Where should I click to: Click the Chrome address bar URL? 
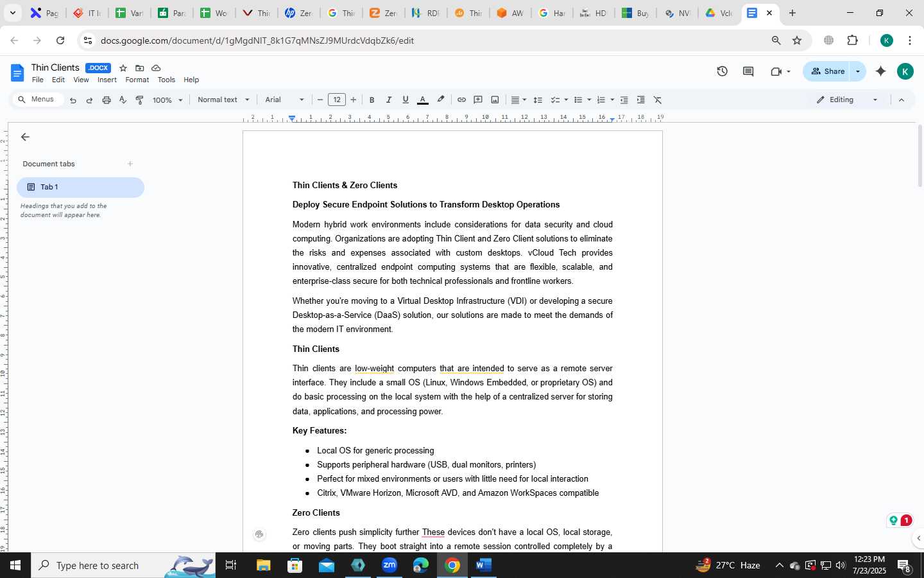click(x=257, y=40)
